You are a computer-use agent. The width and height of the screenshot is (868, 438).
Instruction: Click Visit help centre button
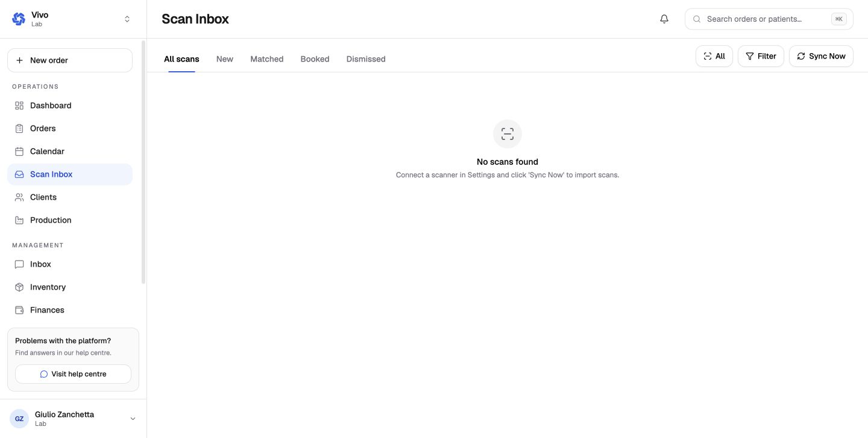coord(73,374)
